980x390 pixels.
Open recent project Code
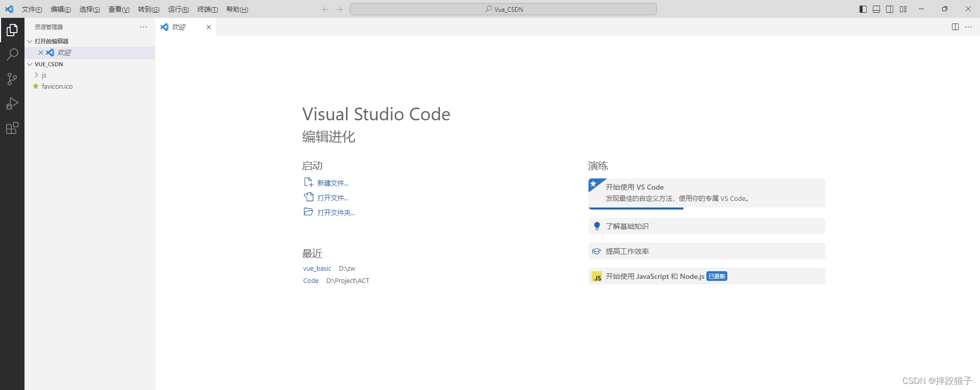click(311, 281)
